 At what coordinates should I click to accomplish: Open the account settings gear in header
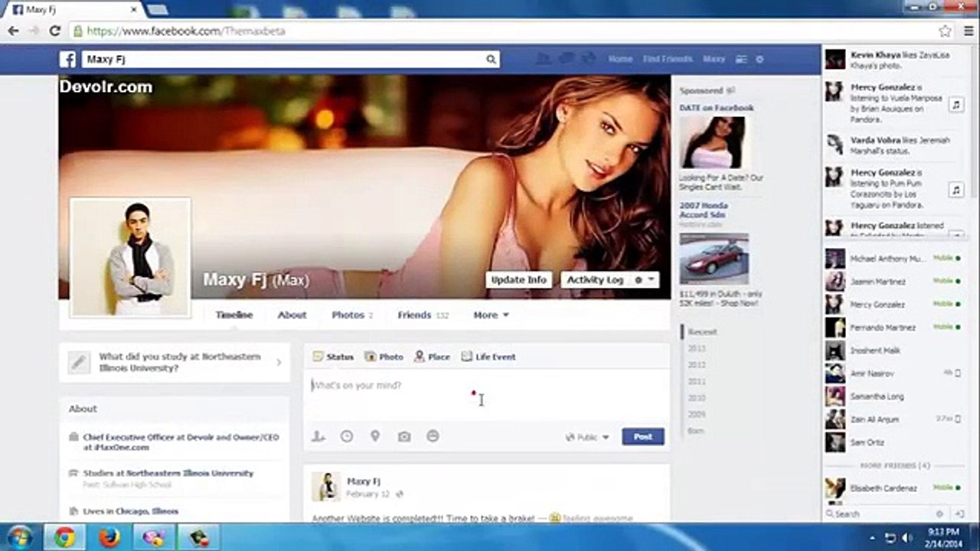[759, 59]
